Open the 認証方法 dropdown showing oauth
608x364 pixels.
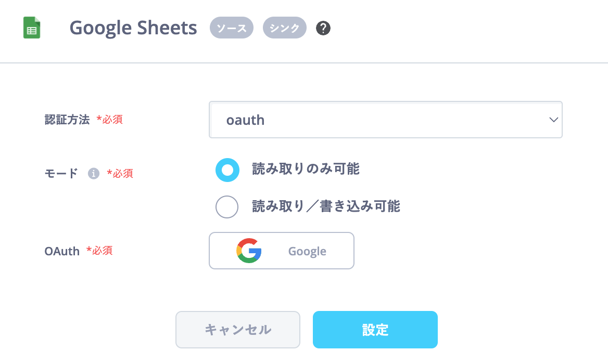coord(385,120)
